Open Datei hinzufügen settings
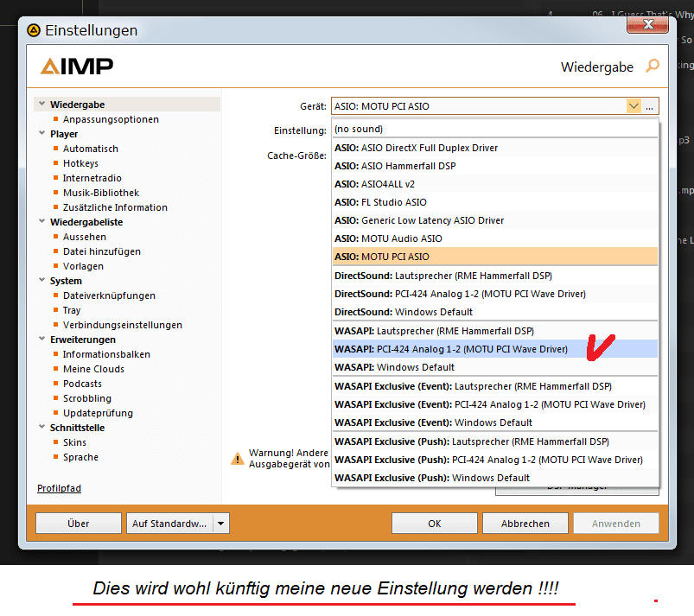The height and width of the screenshot is (616, 694). (x=102, y=251)
